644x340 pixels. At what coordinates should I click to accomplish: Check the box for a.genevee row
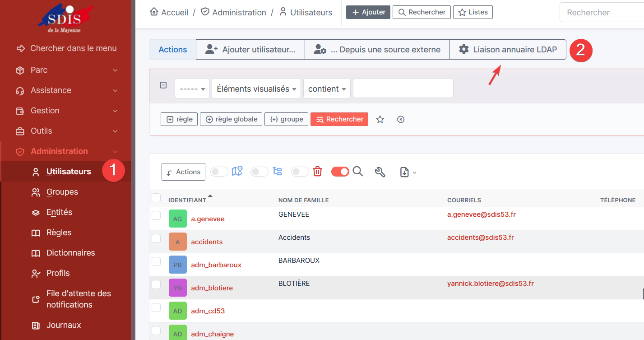pos(156,215)
